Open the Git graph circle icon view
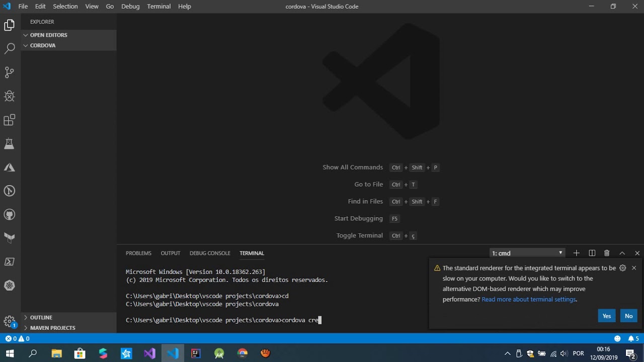 (x=10, y=191)
